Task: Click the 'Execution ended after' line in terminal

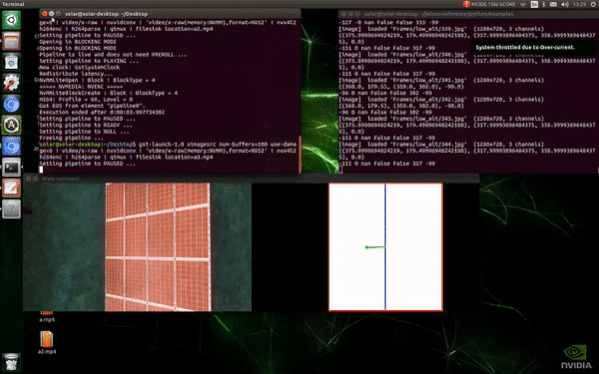Action: (x=102, y=112)
